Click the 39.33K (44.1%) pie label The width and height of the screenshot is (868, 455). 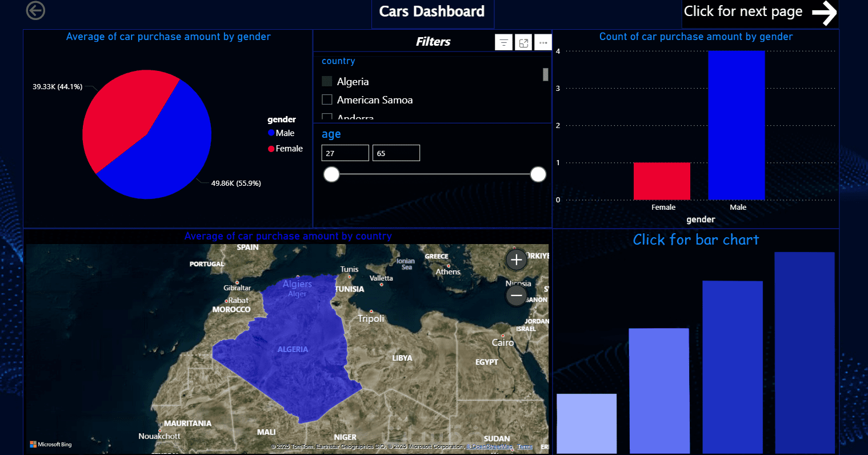[x=57, y=87]
